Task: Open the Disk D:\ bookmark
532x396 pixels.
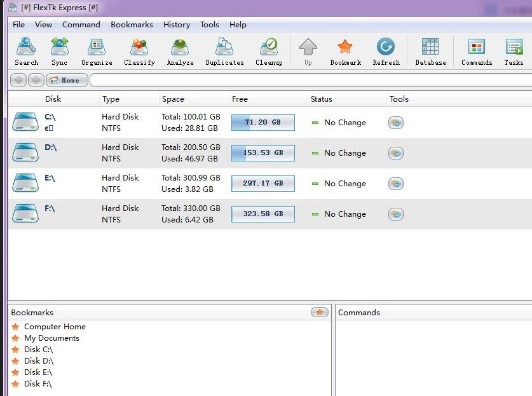Action: (39, 360)
